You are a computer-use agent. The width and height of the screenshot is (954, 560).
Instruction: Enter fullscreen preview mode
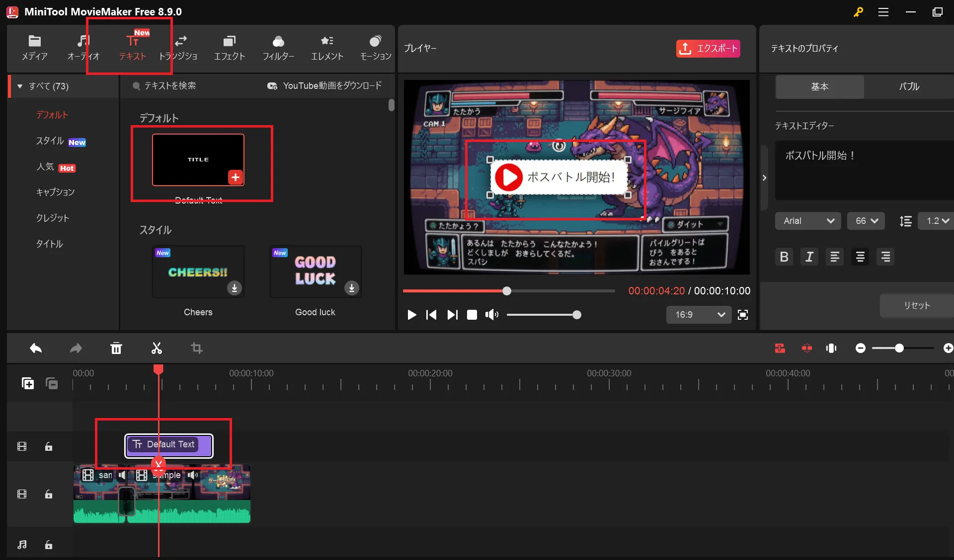point(743,315)
